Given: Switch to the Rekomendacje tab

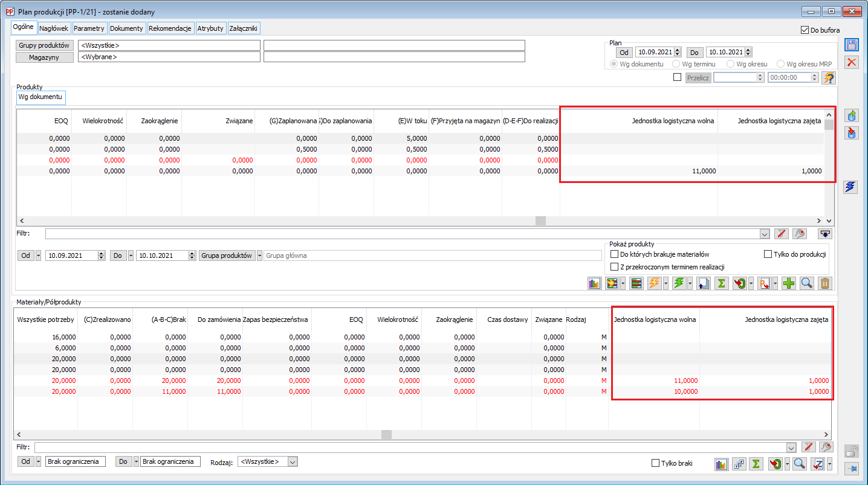Looking at the screenshot, I should (x=170, y=28).
